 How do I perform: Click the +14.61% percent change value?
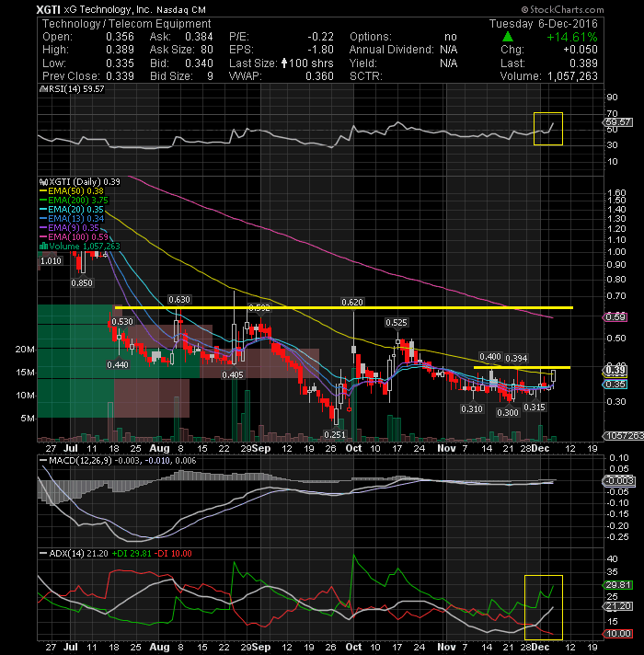tap(571, 37)
